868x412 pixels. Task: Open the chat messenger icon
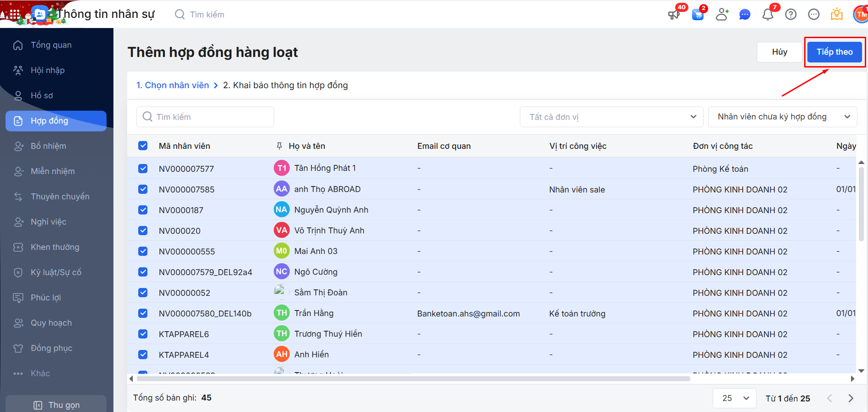coord(744,15)
